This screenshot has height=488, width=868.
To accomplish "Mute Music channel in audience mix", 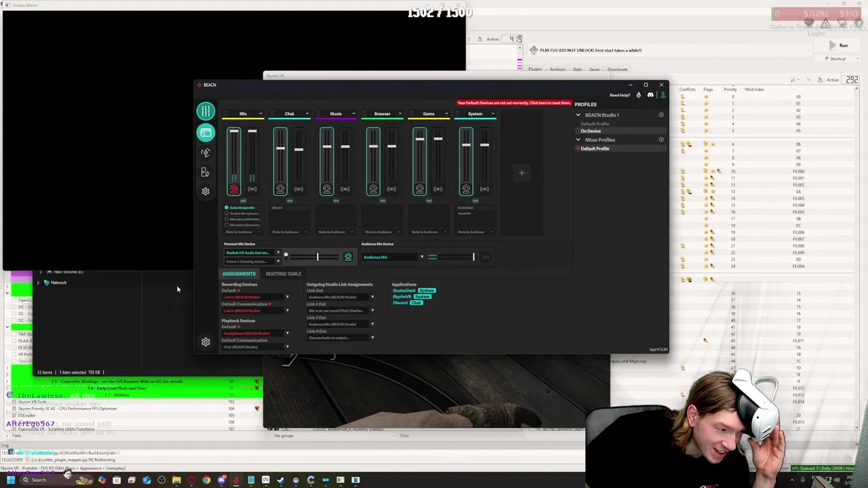I will click(345, 189).
